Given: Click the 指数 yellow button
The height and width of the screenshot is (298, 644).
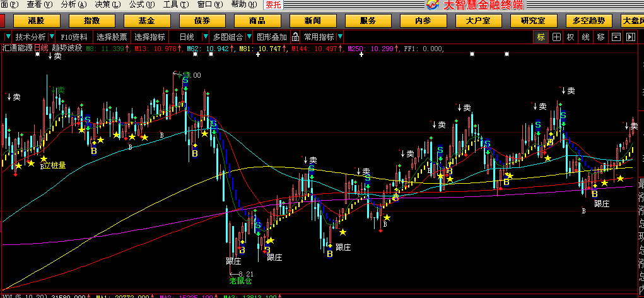Looking at the screenshot, I should (x=91, y=21).
